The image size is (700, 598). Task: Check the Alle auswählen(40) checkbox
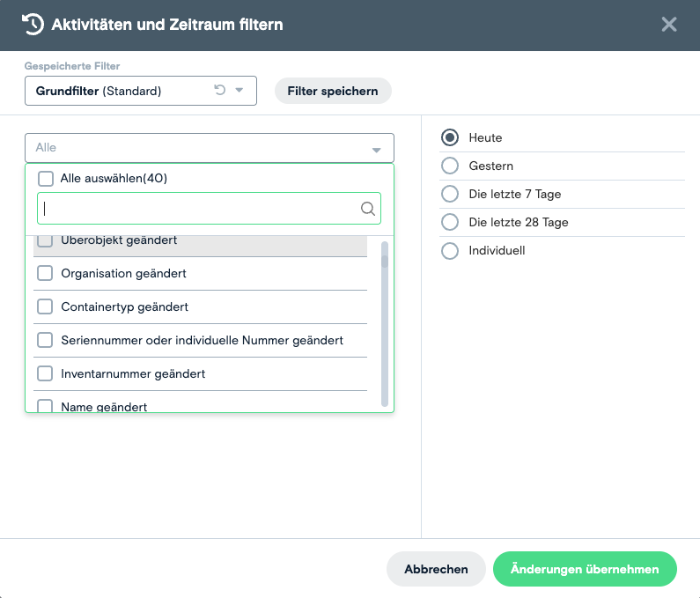[46, 178]
